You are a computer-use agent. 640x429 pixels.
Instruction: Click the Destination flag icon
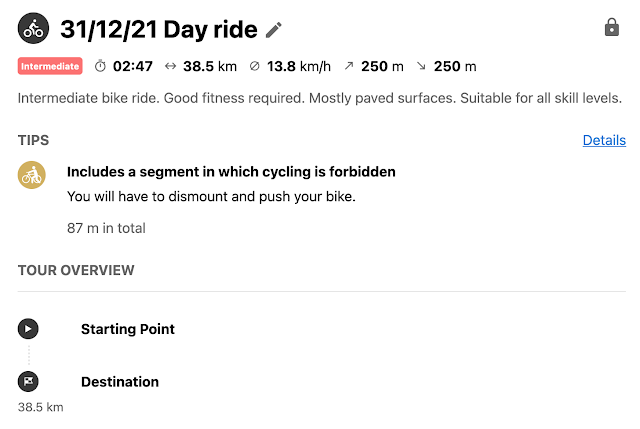pos(29,381)
